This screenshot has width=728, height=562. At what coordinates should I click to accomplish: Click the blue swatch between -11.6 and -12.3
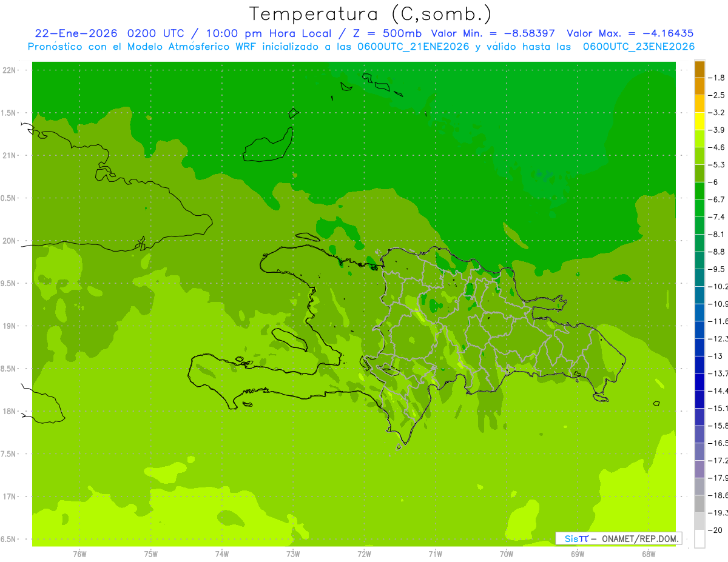699,330
